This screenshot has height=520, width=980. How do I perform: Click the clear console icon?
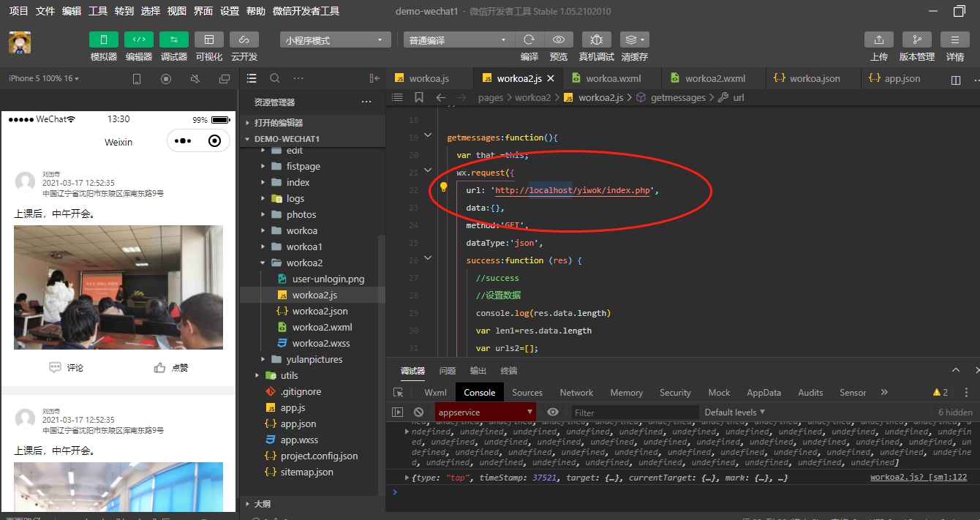point(418,412)
